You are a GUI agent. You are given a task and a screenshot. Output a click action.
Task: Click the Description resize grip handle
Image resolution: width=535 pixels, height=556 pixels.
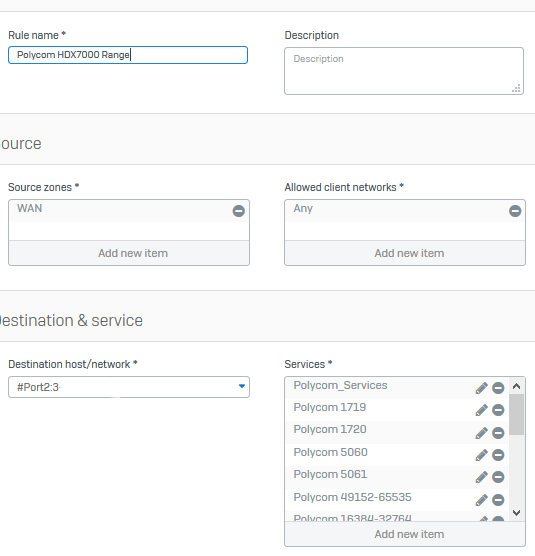pyautogui.click(x=517, y=89)
